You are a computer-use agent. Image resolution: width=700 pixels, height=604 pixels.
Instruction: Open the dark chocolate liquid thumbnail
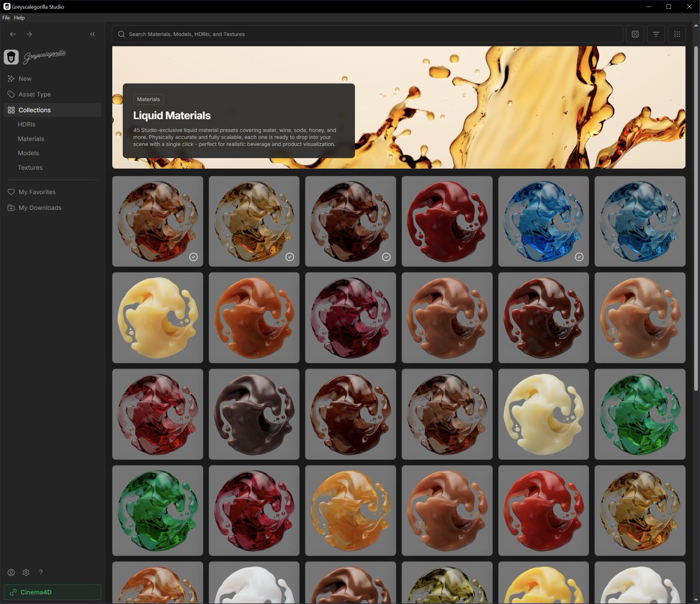tap(254, 414)
